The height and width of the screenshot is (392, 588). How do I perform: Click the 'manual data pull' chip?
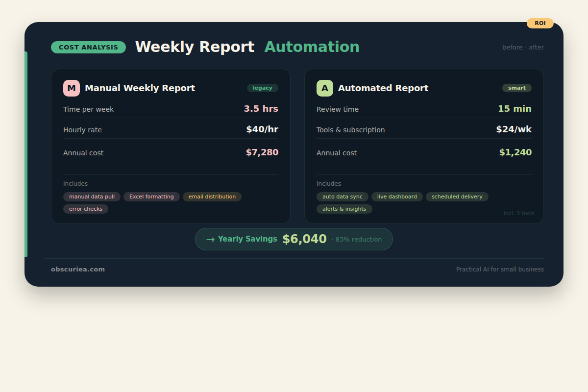92,196
